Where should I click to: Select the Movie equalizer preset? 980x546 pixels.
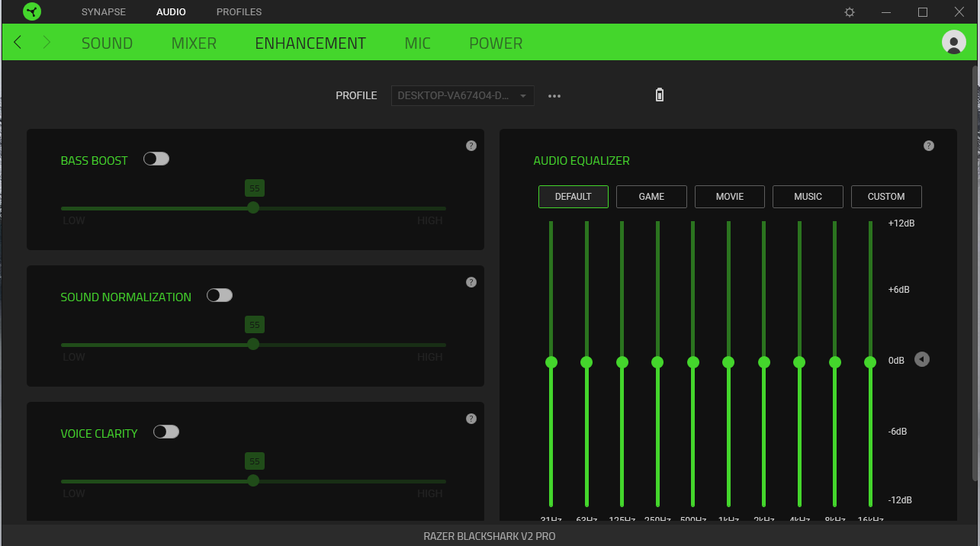730,197
